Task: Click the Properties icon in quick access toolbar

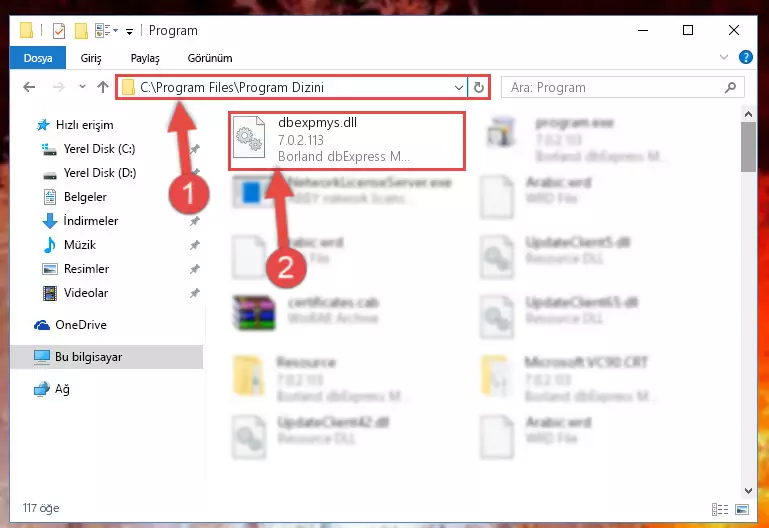Action: click(x=59, y=31)
